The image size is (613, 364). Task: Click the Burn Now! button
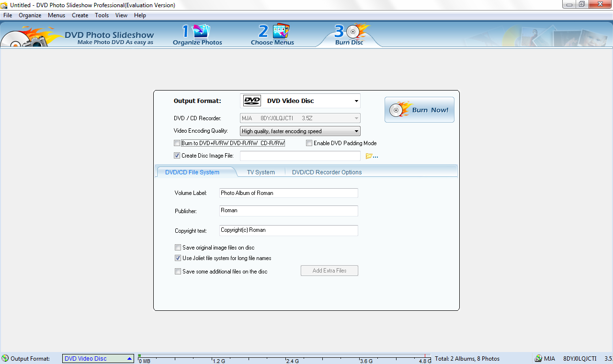pyautogui.click(x=420, y=110)
